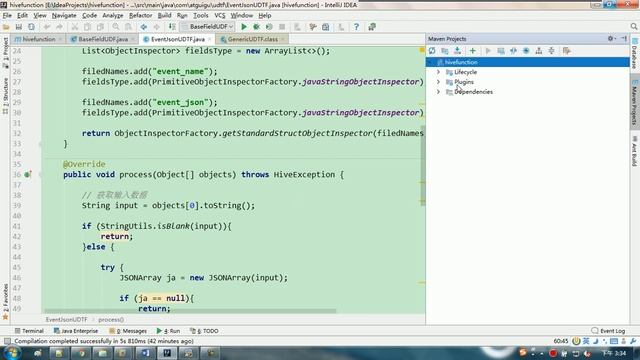This screenshot has width=640, height=360.
Task: Run with coverage icon
Action: [x=269, y=27]
